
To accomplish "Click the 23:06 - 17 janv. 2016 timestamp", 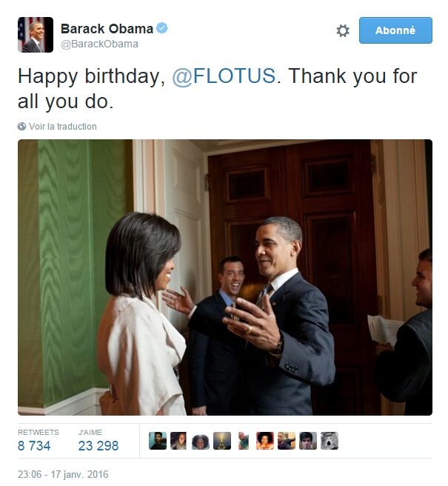I will coord(63,474).
